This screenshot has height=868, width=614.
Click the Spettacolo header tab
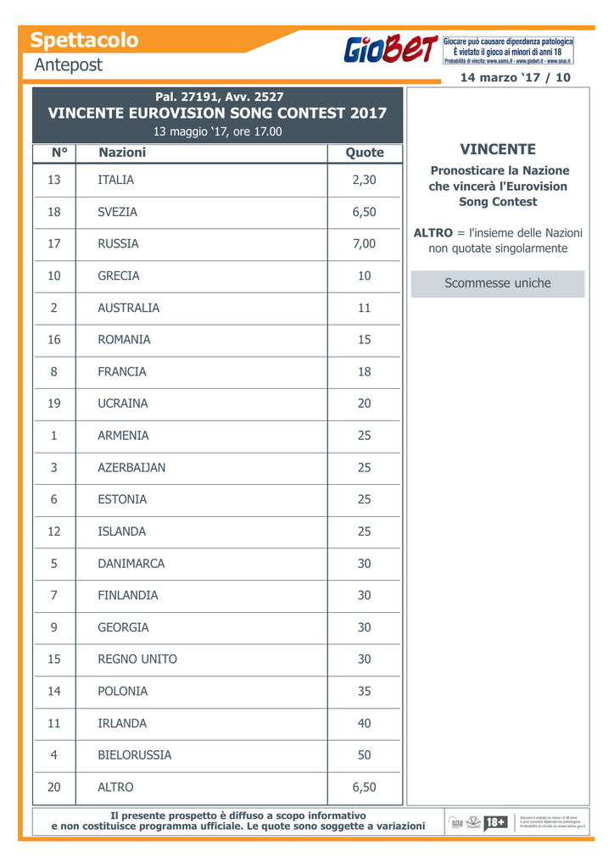(x=84, y=40)
